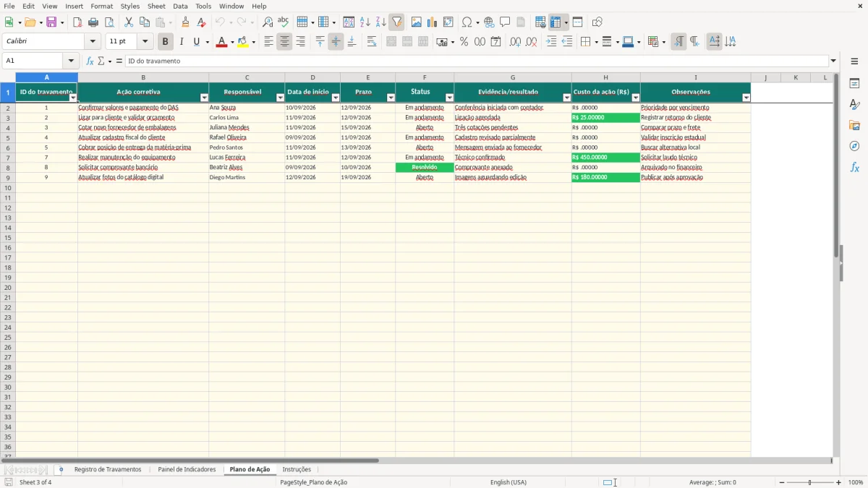Click the formula input line
The width and height of the screenshot is (868, 488).
477,61
